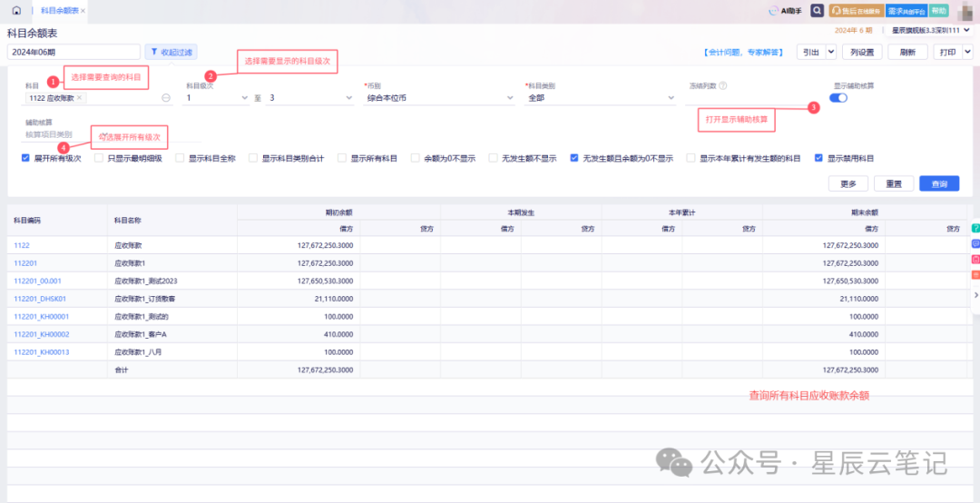The image size is (980, 503).
Task: Click the 重置 reset button
Action: [x=894, y=184]
